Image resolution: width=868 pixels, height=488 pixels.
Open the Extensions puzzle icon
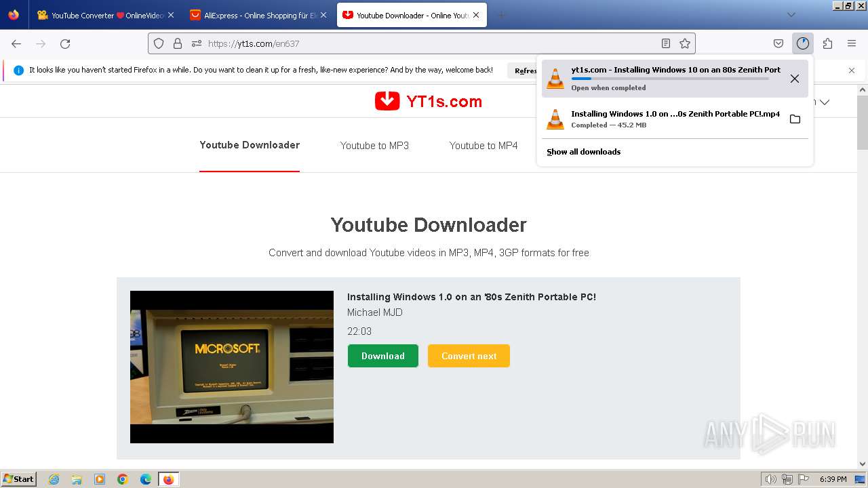[x=827, y=43]
